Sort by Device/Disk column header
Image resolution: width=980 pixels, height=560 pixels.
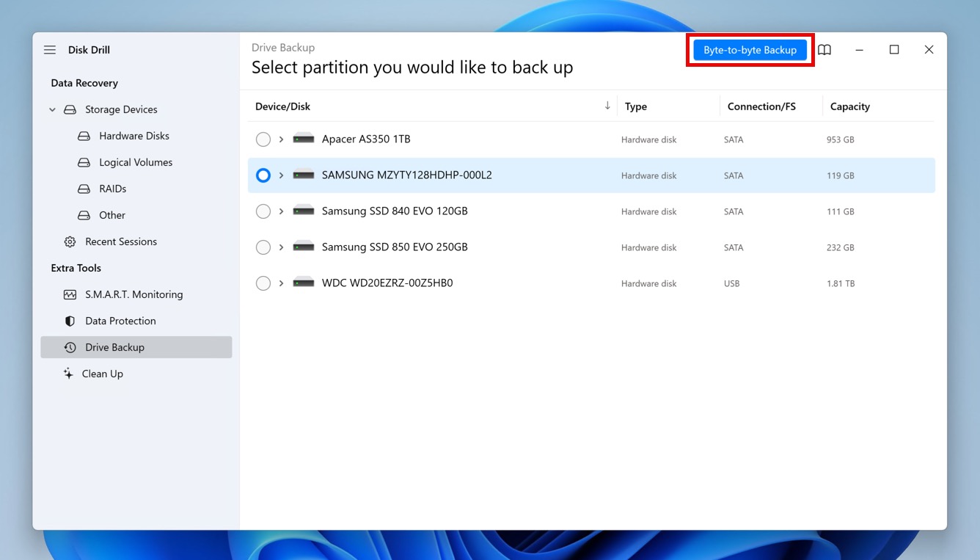point(282,106)
